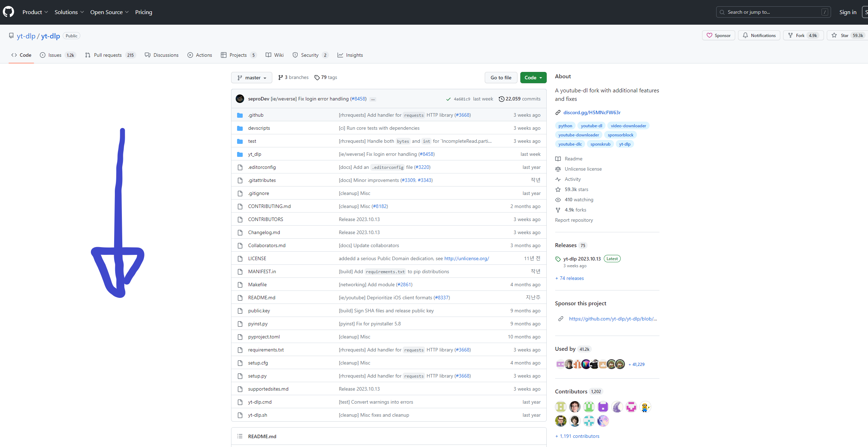The height and width of the screenshot is (447, 868).
Task: Open the Pricing link
Action: [144, 12]
